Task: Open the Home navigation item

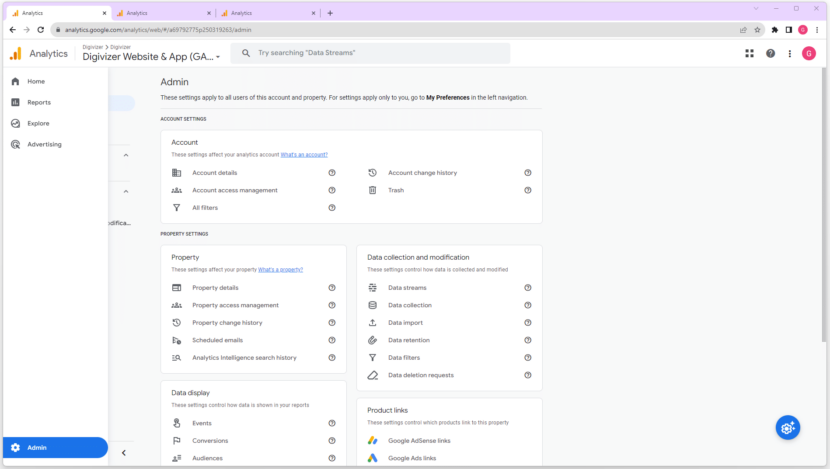Action: pyautogui.click(x=36, y=82)
